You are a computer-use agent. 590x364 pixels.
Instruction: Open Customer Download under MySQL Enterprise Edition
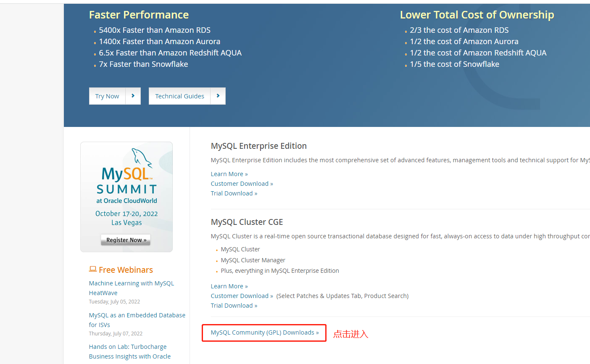point(242,184)
